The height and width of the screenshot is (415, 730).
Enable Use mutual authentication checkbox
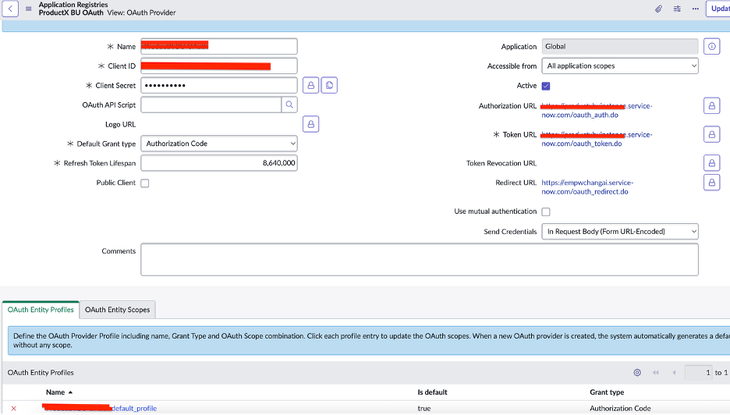coord(546,212)
